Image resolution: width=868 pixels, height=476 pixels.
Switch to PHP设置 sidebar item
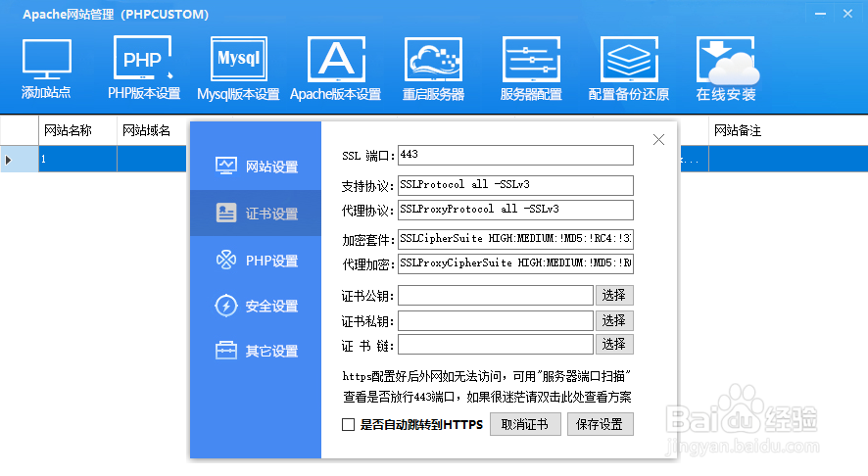256,260
